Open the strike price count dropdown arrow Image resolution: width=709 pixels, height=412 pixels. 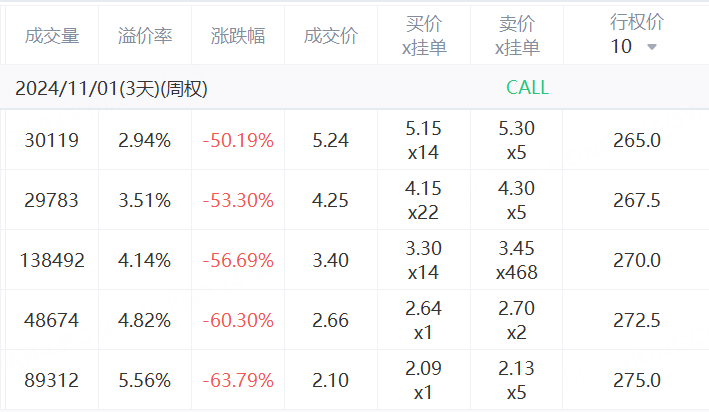click(x=652, y=47)
